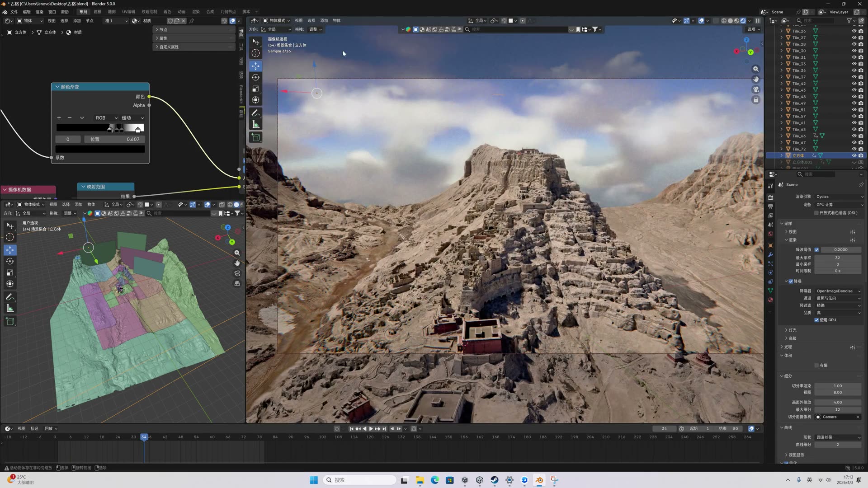
Task: Switch to rendered viewport shading in the main viewport
Action: point(743,21)
